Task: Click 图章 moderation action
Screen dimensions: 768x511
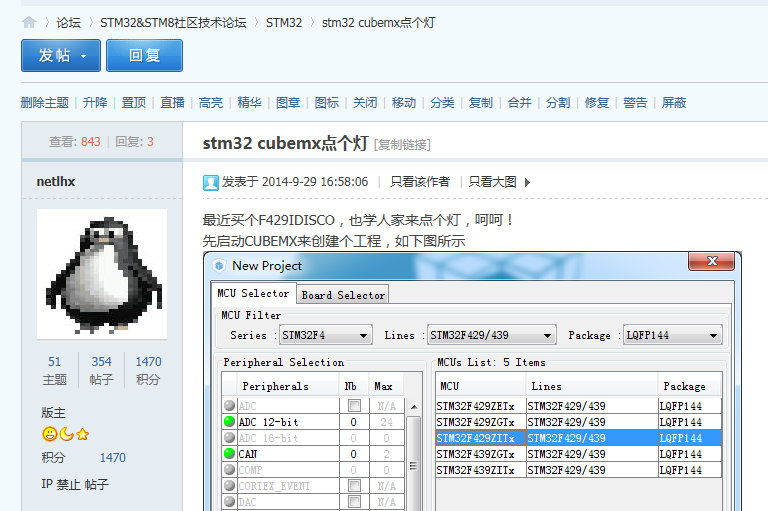Action: coord(288,102)
